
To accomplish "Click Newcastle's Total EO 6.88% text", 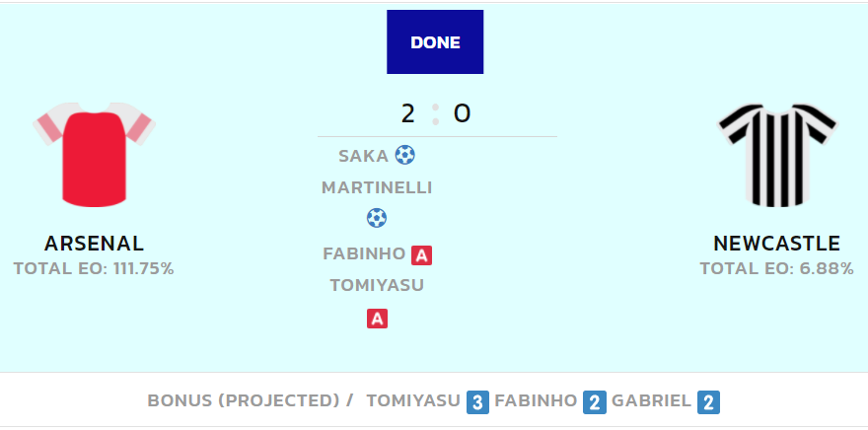I will coord(776,268).
